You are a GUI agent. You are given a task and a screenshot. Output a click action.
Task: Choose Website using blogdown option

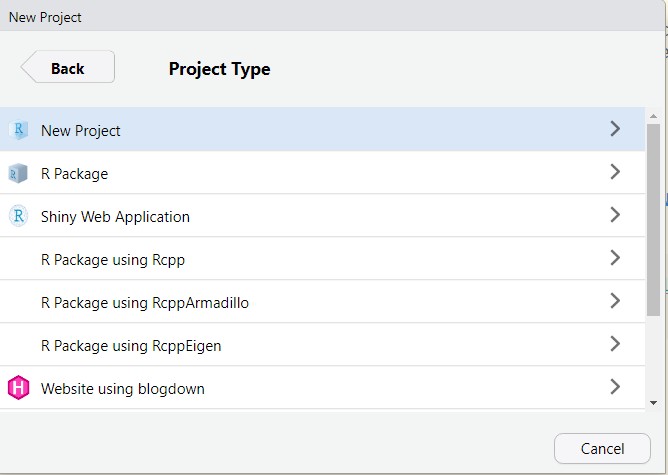coord(322,388)
